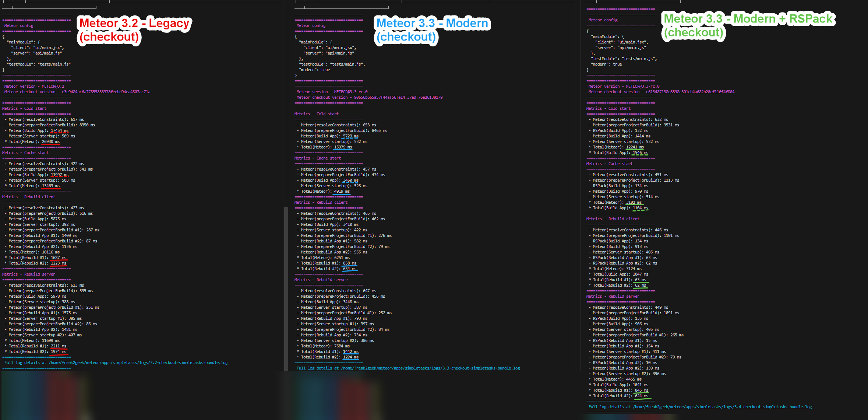868x420 pixels.
Task: Click the 'Total(Meteor): 10116 ms' line
Action: coord(32,252)
